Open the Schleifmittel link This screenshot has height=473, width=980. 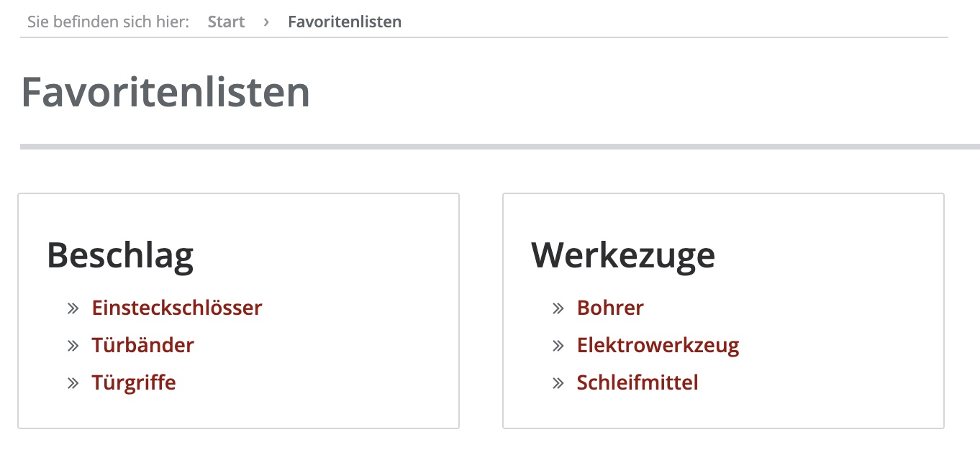[x=638, y=383]
